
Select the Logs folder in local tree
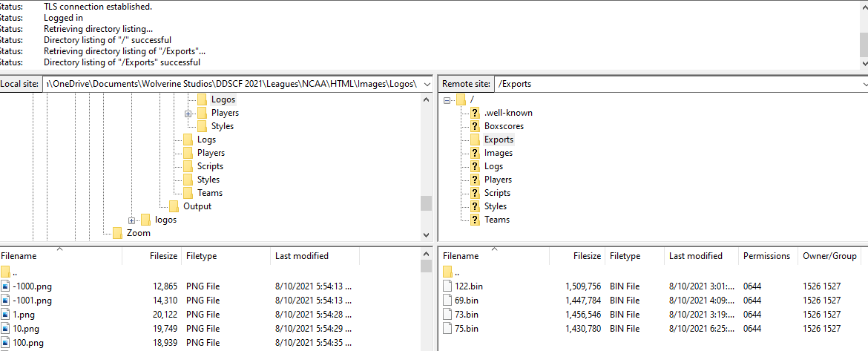pos(206,140)
